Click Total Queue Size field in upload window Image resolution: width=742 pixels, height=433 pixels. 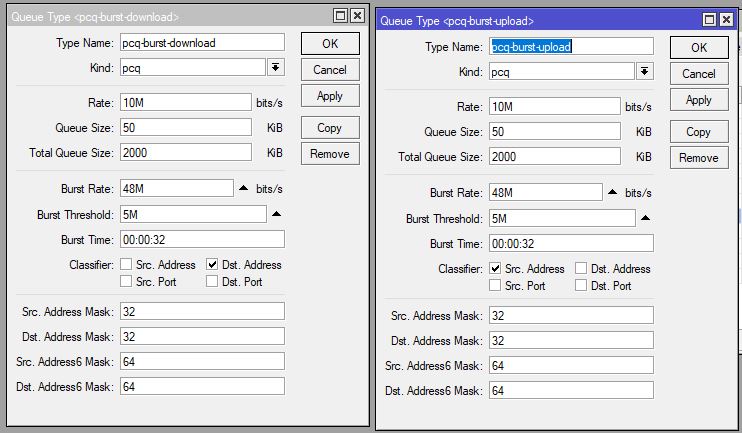[x=555, y=157]
